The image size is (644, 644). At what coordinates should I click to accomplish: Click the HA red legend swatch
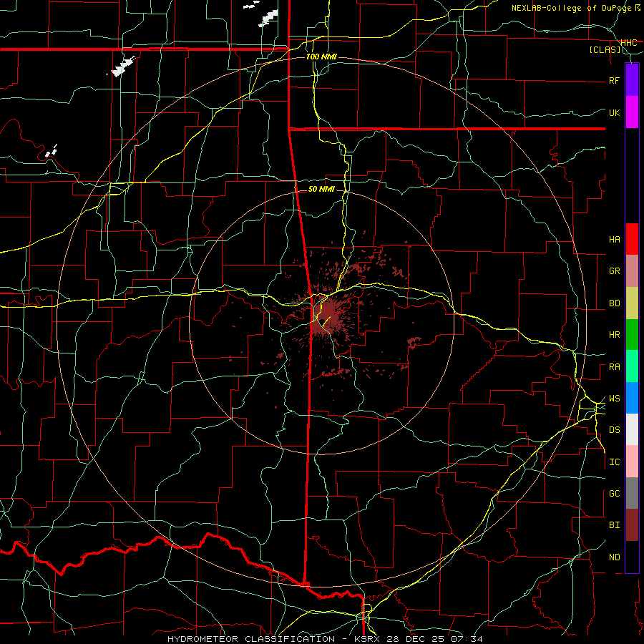pos(632,239)
